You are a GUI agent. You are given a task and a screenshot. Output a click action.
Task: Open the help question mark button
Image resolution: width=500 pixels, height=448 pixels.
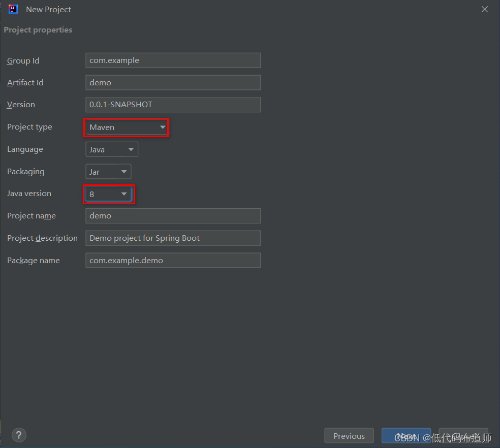(19, 435)
